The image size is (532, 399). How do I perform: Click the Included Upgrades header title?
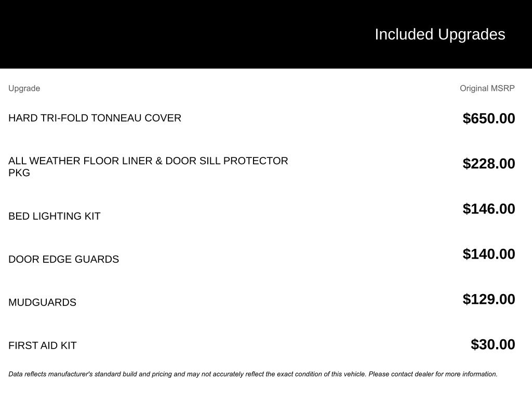pos(440,34)
